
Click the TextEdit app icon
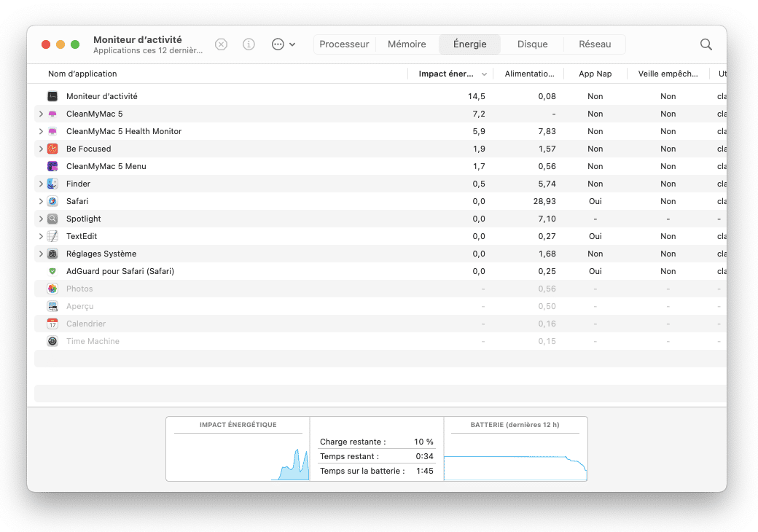click(52, 236)
